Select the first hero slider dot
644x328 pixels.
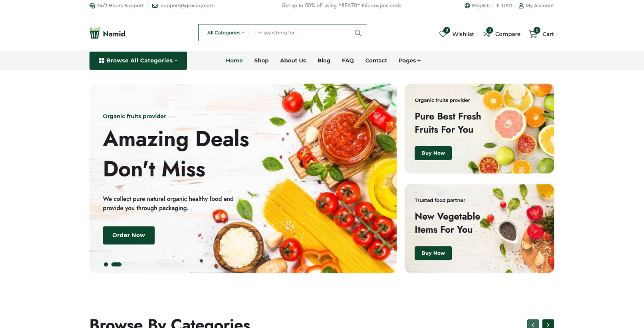pyautogui.click(x=106, y=264)
